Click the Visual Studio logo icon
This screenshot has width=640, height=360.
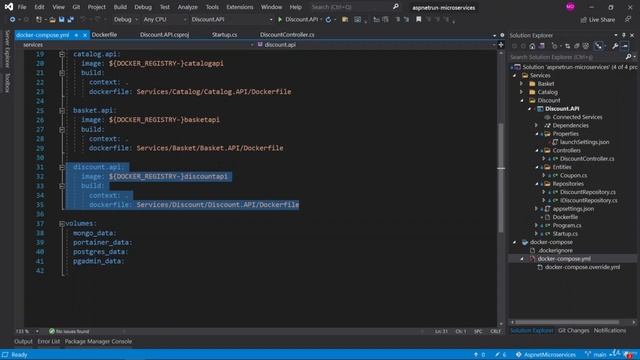(9, 7)
